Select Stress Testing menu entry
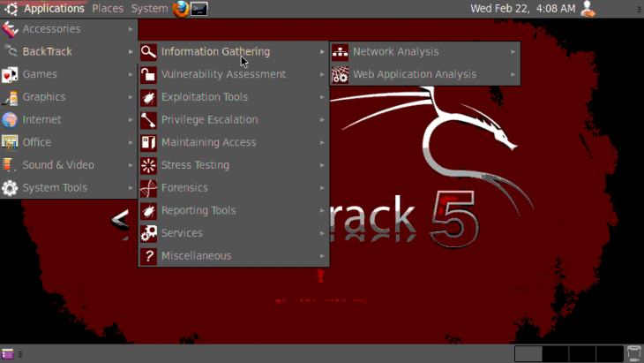The height and width of the screenshot is (363, 644). (234, 165)
